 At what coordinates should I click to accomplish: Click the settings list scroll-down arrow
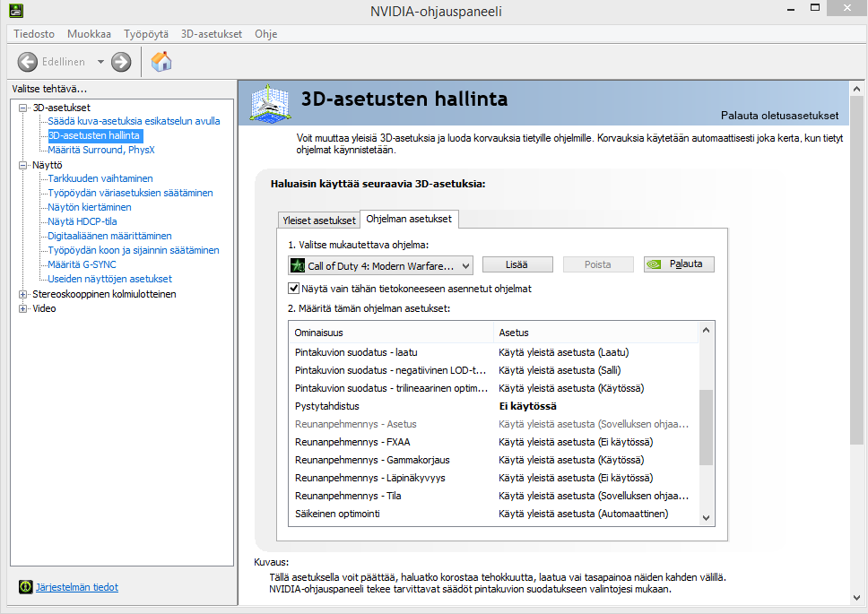(x=706, y=517)
